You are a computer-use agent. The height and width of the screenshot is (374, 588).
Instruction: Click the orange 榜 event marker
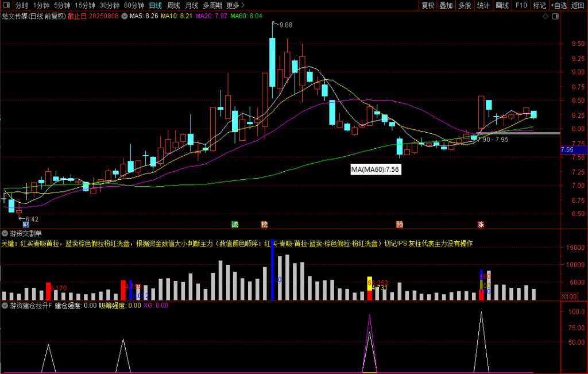tap(264, 224)
